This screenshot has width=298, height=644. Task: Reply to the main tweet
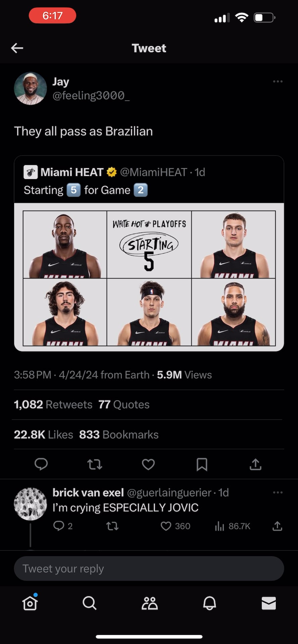click(x=41, y=464)
